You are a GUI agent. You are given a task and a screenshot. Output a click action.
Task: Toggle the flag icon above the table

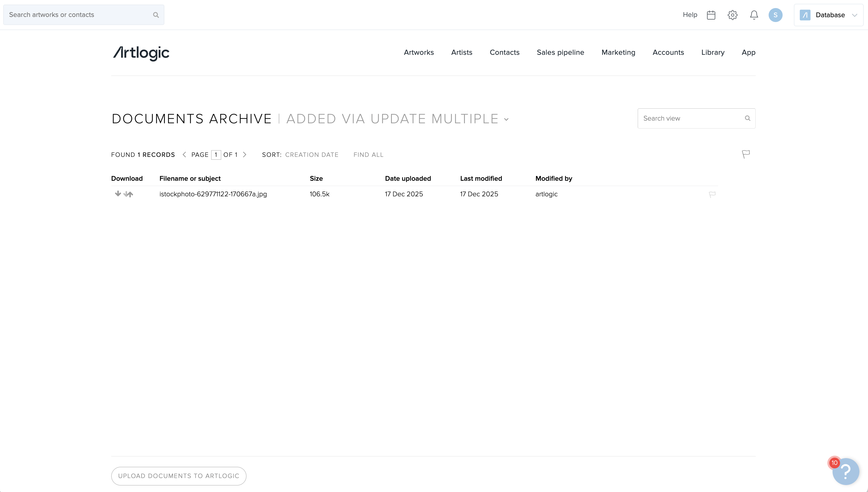click(746, 154)
